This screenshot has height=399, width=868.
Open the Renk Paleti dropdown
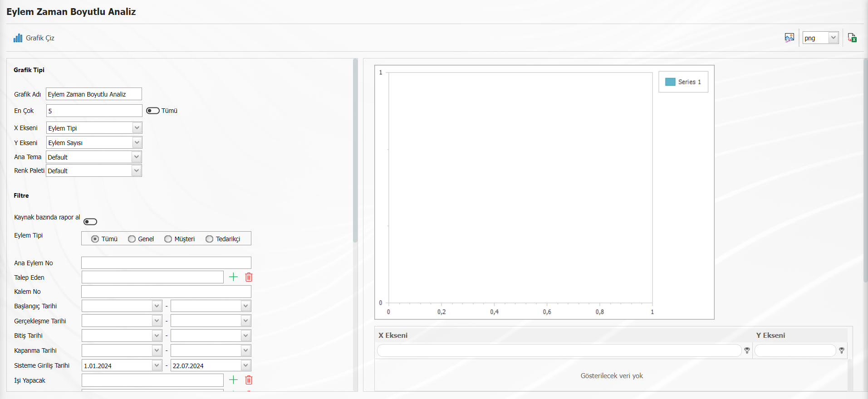[x=136, y=170]
